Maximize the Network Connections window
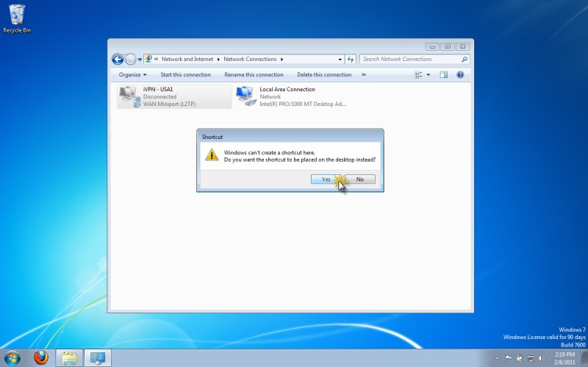The width and height of the screenshot is (588, 367). [448, 47]
